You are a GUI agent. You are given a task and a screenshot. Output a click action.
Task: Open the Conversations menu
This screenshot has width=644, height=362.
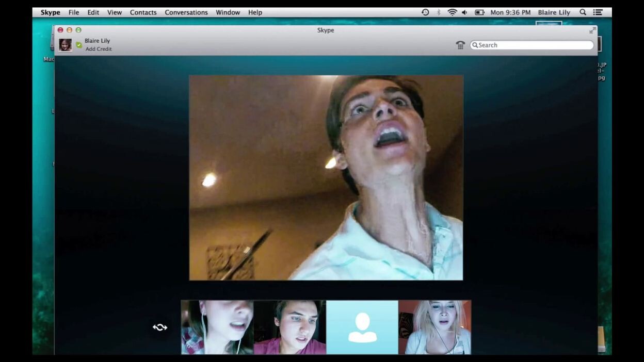coord(186,12)
